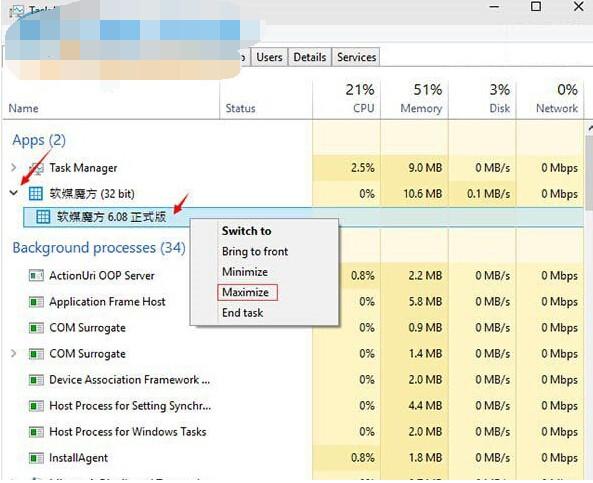Click the Device Association Framework icon

[x=36, y=380]
